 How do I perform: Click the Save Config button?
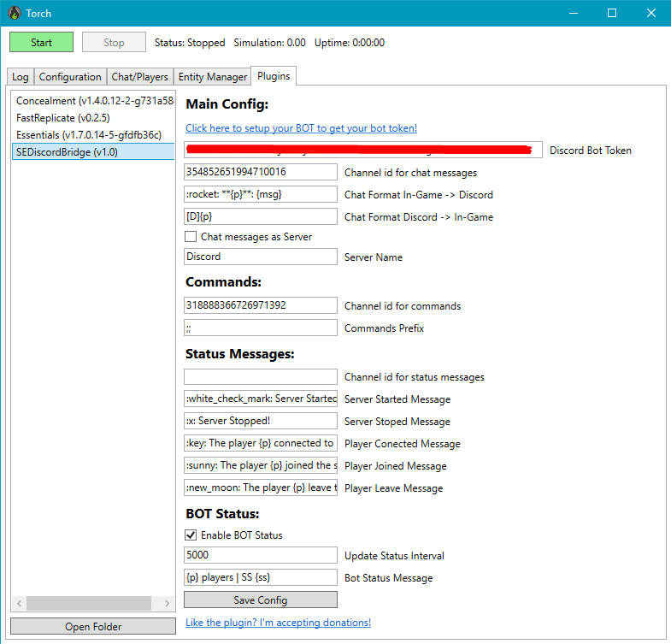pyautogui.click(x=261, y=600)
